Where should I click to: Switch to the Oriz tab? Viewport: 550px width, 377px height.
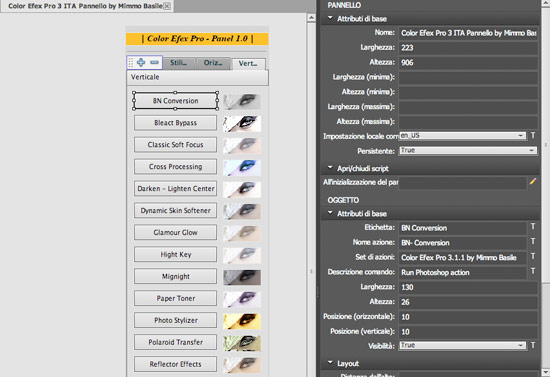click(x=213, y=63)
